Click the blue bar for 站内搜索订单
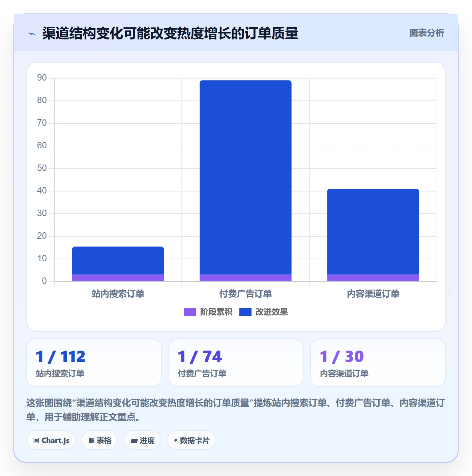Screen dimensions: 472x476 118,261
